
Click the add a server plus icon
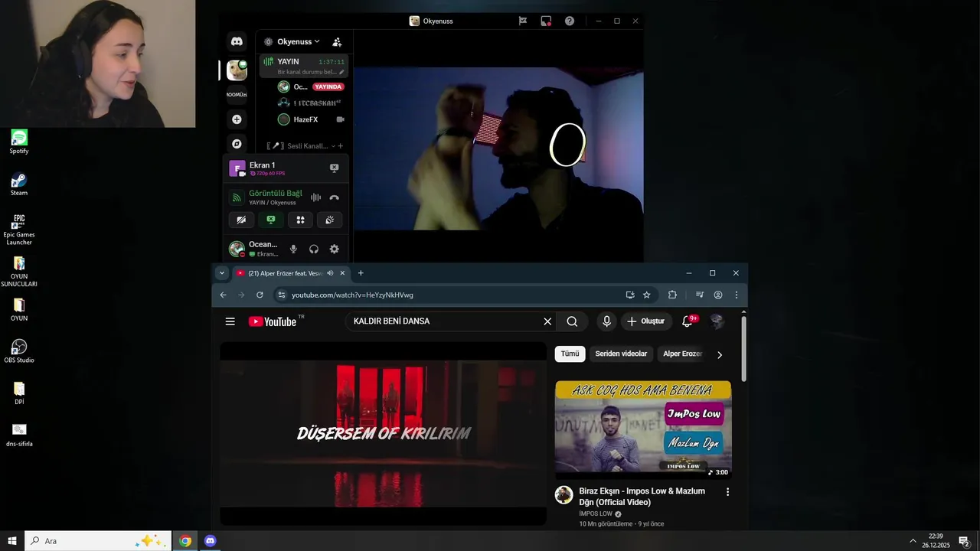click(237, 119)
